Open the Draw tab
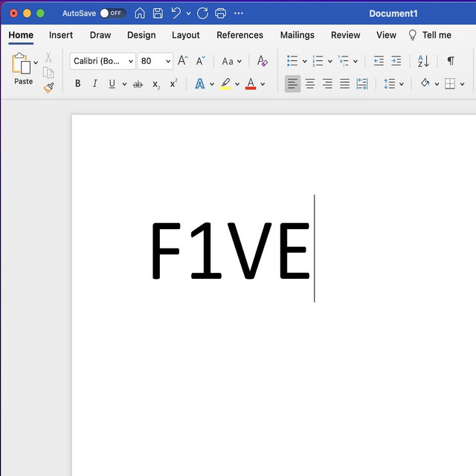This screenshot has width=476, height=476. tap(100, 35)
